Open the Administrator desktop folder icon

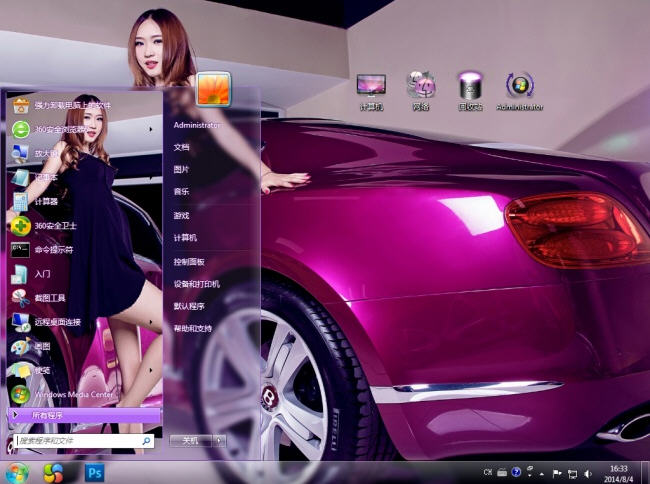(519, 90)
